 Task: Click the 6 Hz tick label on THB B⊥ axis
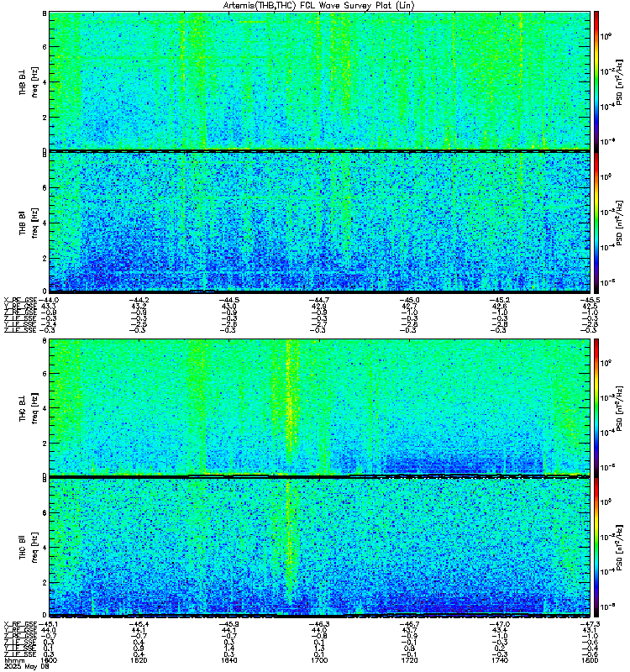point(45,47)
